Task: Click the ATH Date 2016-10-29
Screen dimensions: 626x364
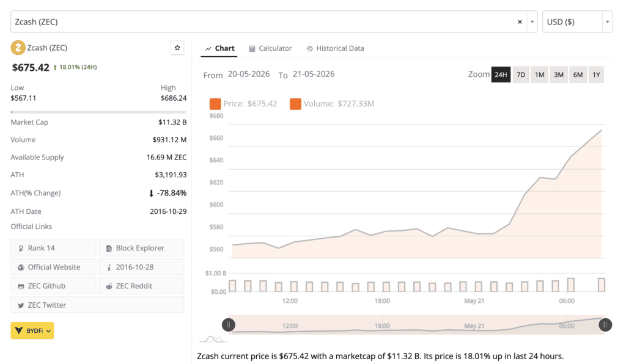Action: click(169, 211)
